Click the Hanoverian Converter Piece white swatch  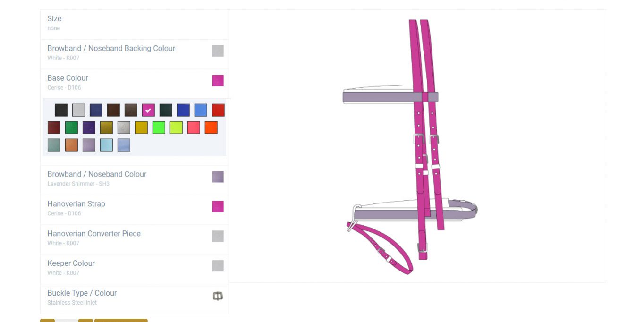point(218,236)
